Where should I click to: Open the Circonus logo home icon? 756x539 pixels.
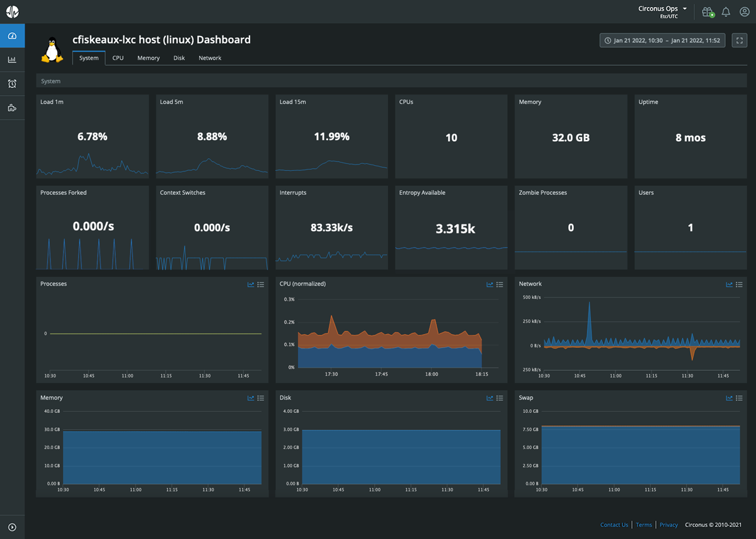click(12, 11)
